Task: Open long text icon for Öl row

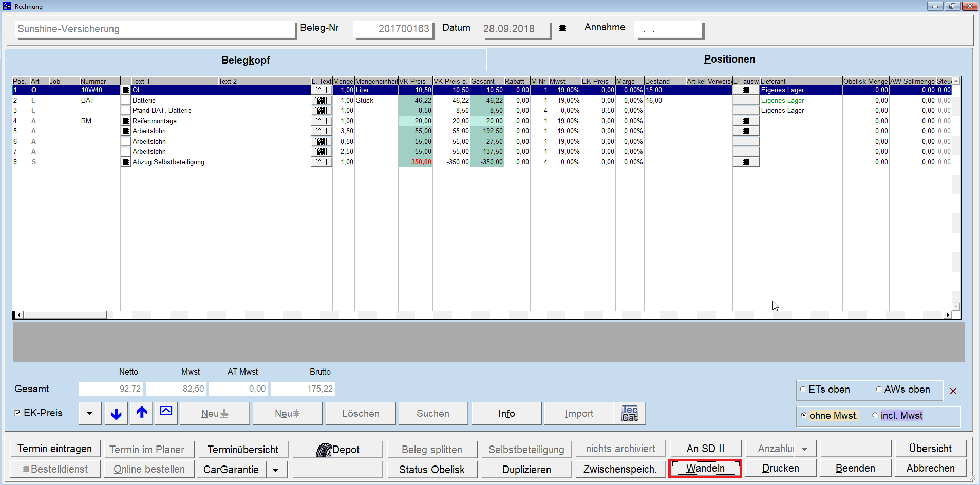Action: point(322,90)
